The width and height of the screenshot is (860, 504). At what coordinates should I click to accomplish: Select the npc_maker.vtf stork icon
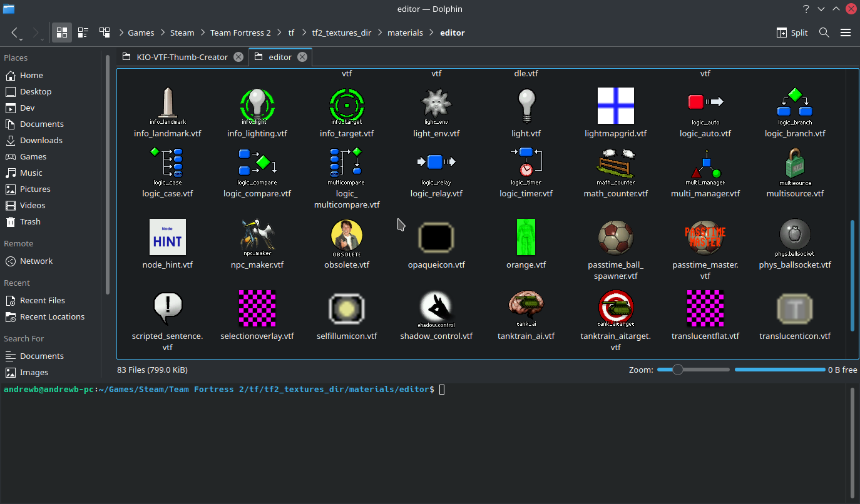point(257,237)
